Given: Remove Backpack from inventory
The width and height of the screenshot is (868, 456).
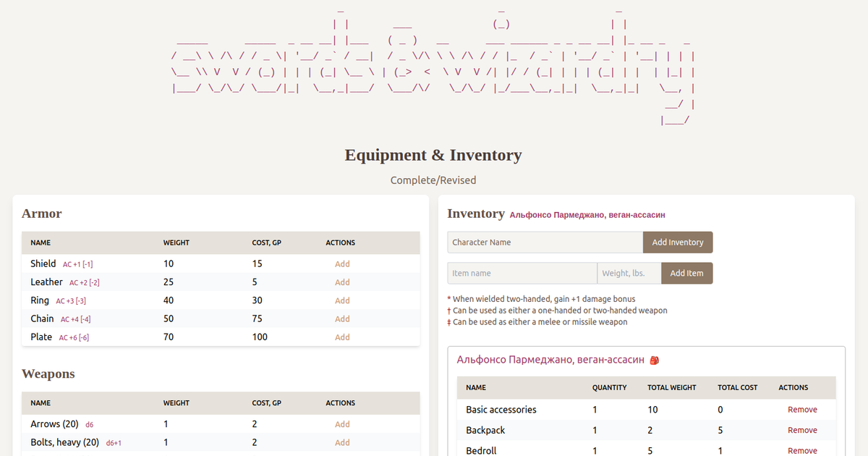Looking at the screenshot, I should click(x=802, y=430).
